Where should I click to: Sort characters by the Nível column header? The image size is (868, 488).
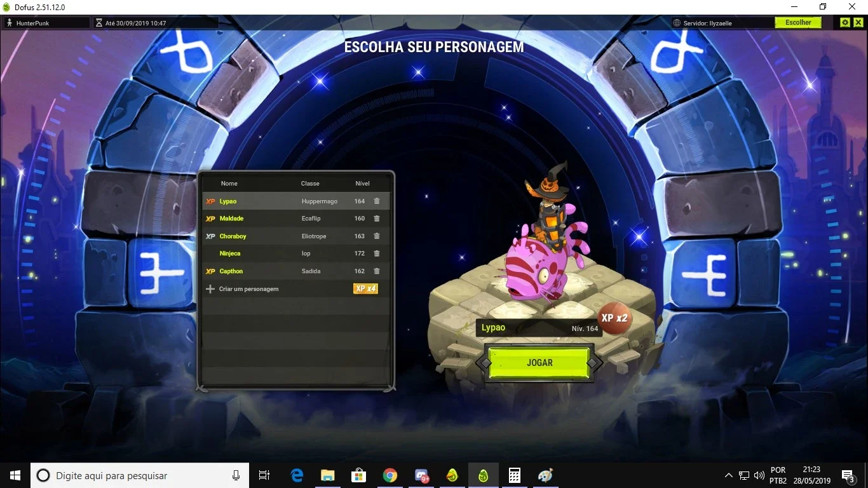[x=362, y=184]
